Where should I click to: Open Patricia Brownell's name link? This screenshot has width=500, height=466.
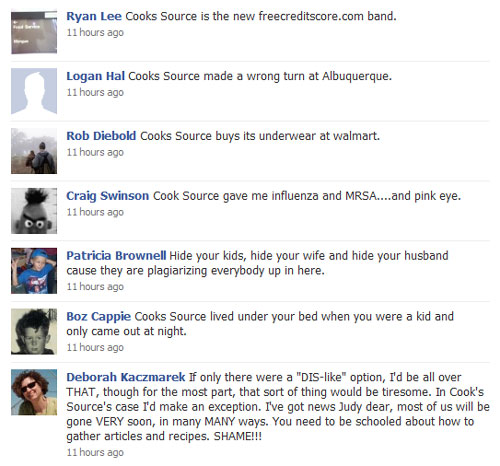tap(116, 255)
